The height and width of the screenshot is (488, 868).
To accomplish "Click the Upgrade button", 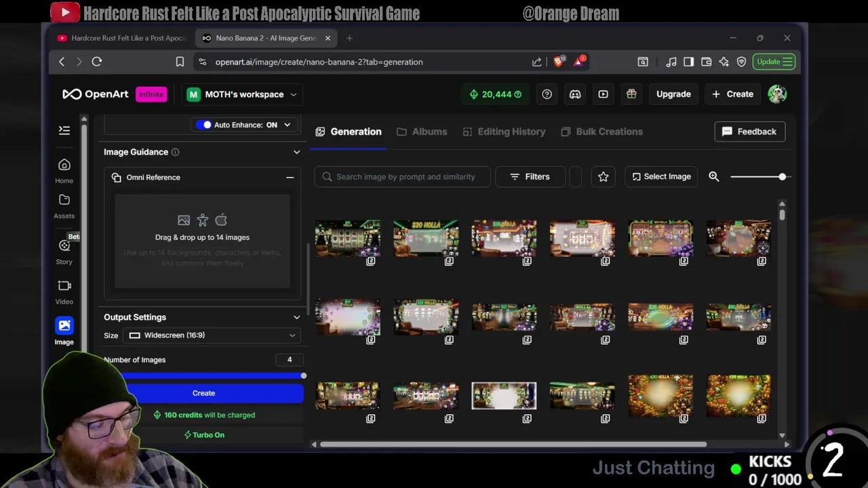I will (x=673, y=94).
